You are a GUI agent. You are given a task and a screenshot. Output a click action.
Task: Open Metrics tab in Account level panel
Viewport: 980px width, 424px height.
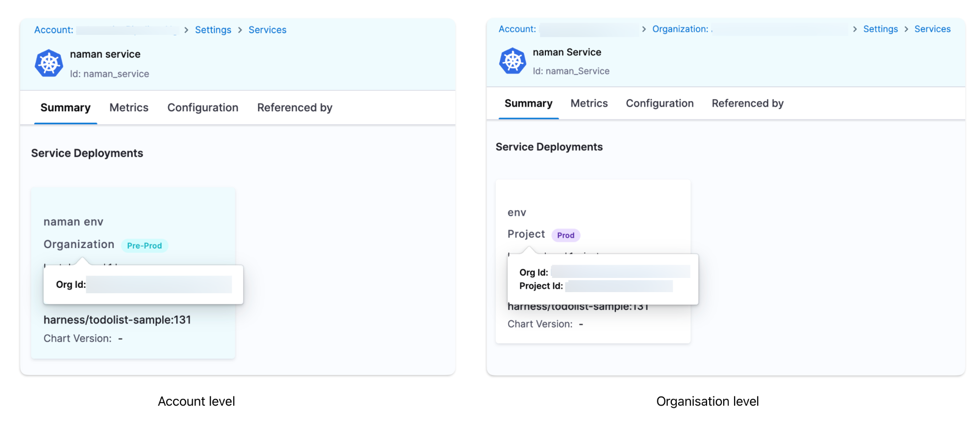(x=129, y=108)
